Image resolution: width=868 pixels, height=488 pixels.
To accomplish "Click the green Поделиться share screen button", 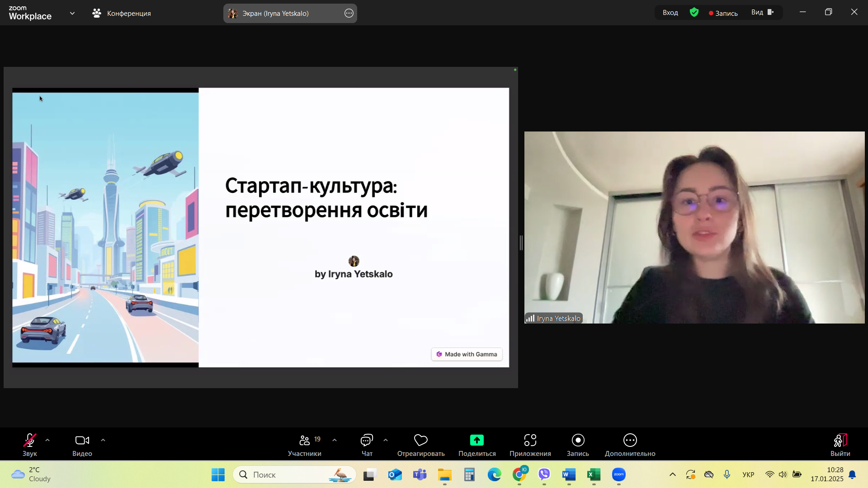I will pos(477,445).
